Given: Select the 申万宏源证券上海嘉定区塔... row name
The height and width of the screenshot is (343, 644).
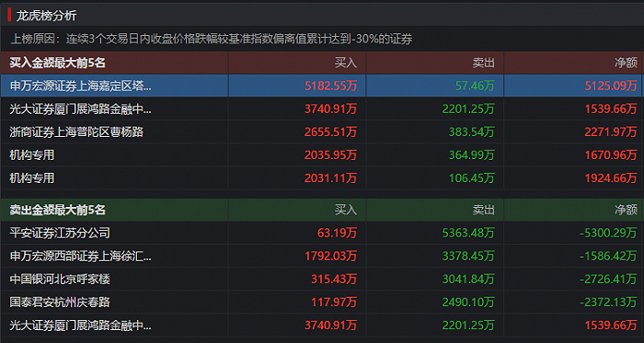Looking at the screenshot, I should click(81, 86).
